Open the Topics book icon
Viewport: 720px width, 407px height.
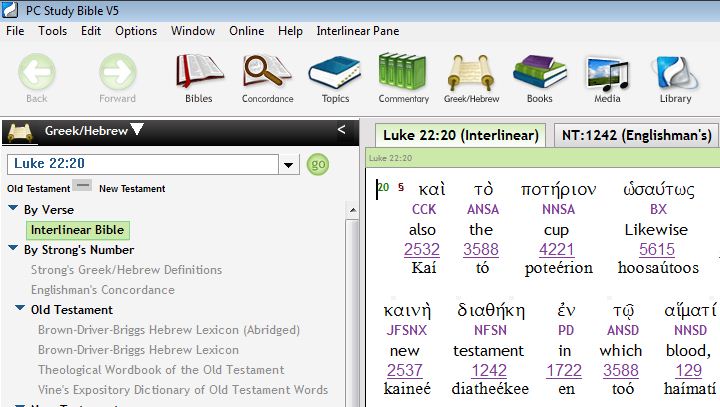click(335, 72)
